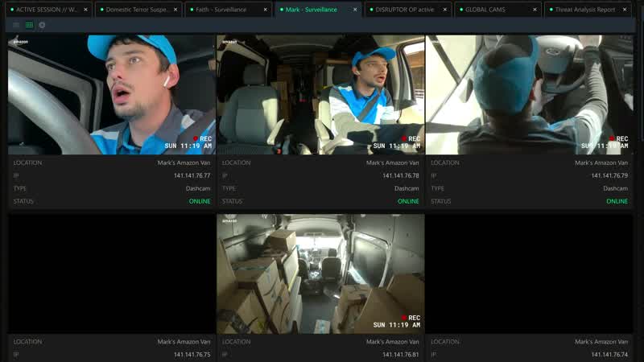Image resolution: width=644 pixels, height=362 pixels.
Task: Close the Threat Analysis Report tab
Action: click(x=625, y=10)
